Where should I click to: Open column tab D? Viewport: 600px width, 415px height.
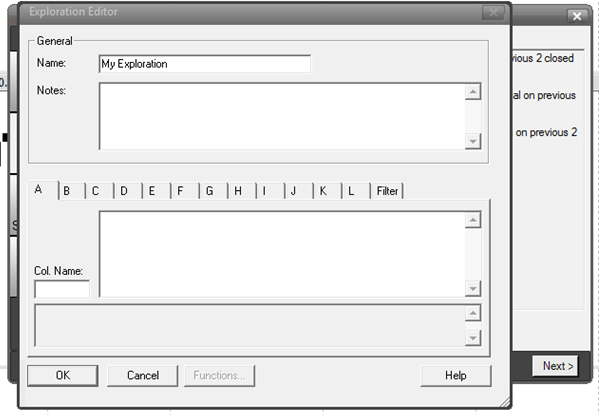pyautogui.click(x=129, y=190)
